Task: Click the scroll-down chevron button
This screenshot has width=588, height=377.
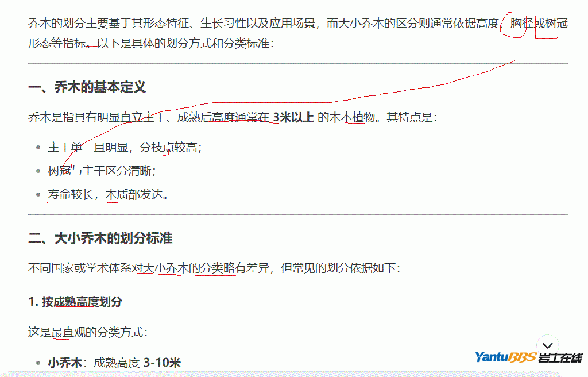Action: click(x=547, y=345)
